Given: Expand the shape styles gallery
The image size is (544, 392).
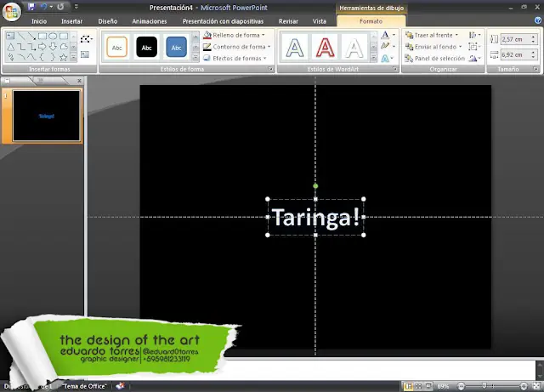Looking at the screenshot, I should coord(195,57).
